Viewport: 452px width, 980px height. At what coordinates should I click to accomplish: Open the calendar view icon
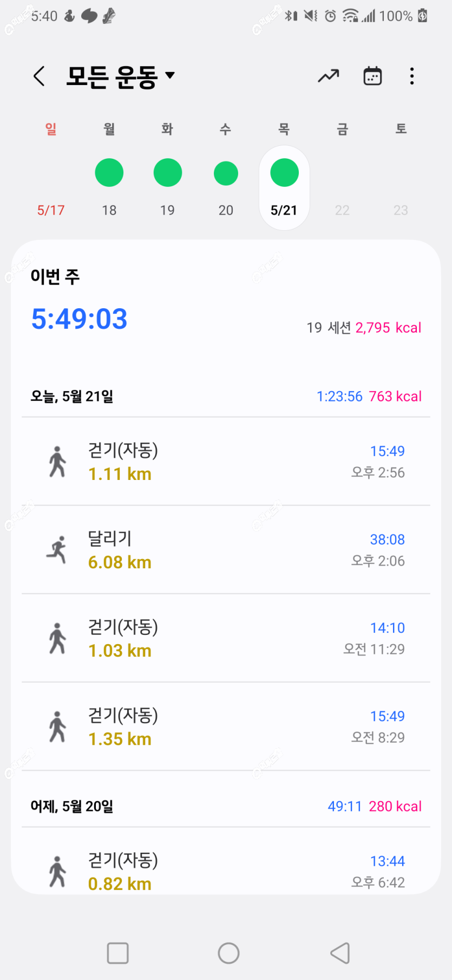(372, 76)
